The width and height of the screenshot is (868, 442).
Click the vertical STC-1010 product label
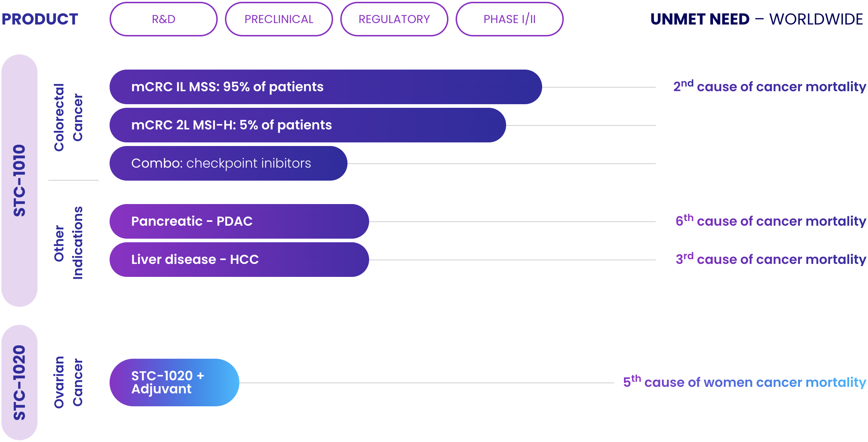point(19,180)
